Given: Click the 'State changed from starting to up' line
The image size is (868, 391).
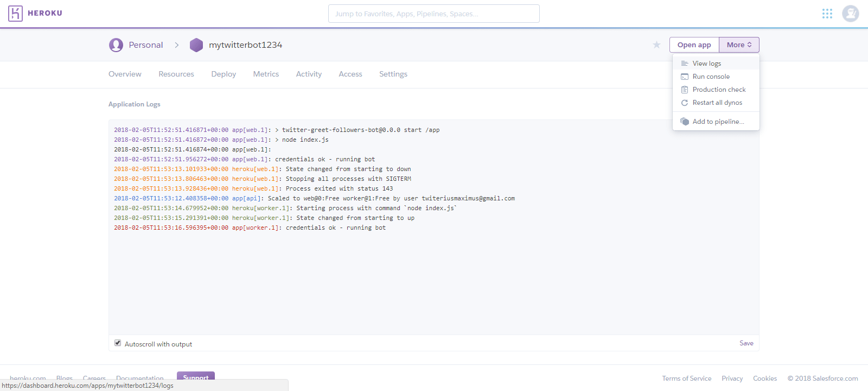Looking at the screenshot, I should (x=264, y=218).
